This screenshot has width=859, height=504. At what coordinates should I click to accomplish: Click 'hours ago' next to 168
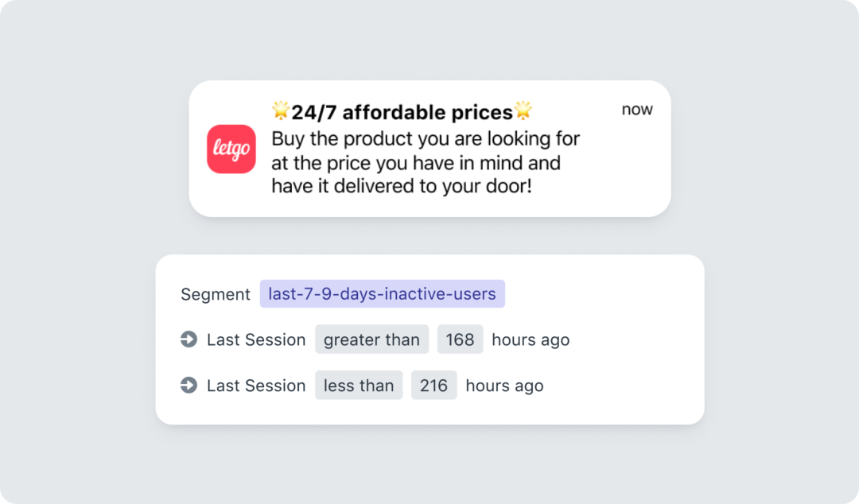coord(531,339)
